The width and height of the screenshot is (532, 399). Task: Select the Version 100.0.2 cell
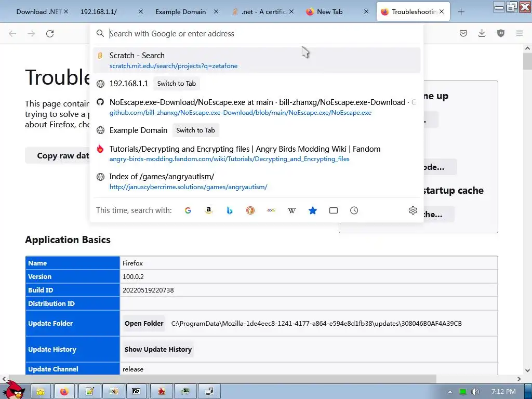coord(309,276)
